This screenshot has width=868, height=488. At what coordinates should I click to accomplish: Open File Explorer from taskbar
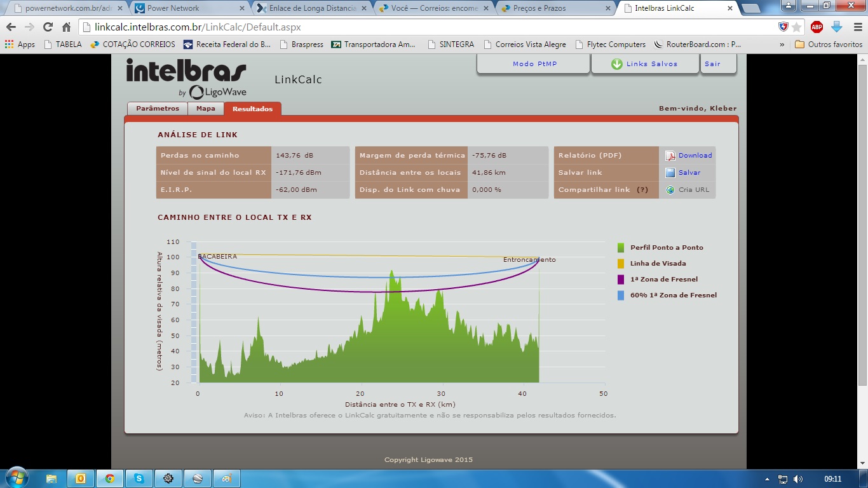[51, 478]
